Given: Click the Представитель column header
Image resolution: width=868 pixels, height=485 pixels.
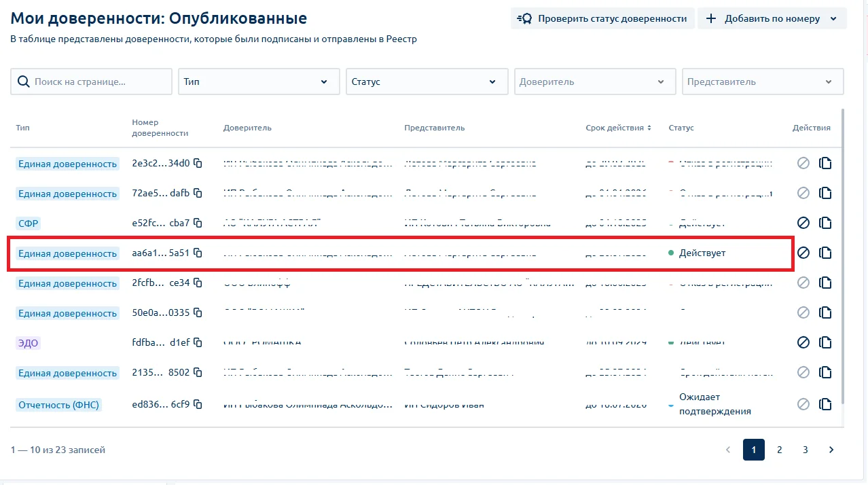Looking at the screenshot, I should point(435,128).
